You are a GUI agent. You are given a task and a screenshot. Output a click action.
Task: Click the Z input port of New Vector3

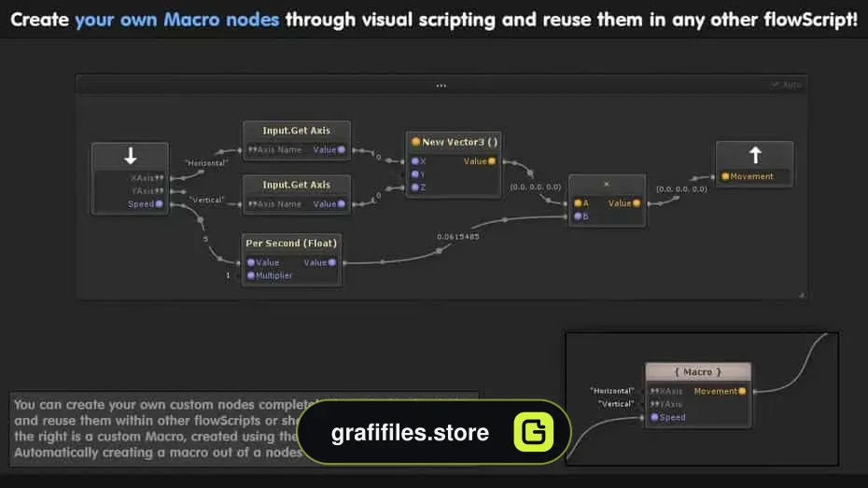pos(415,188)
